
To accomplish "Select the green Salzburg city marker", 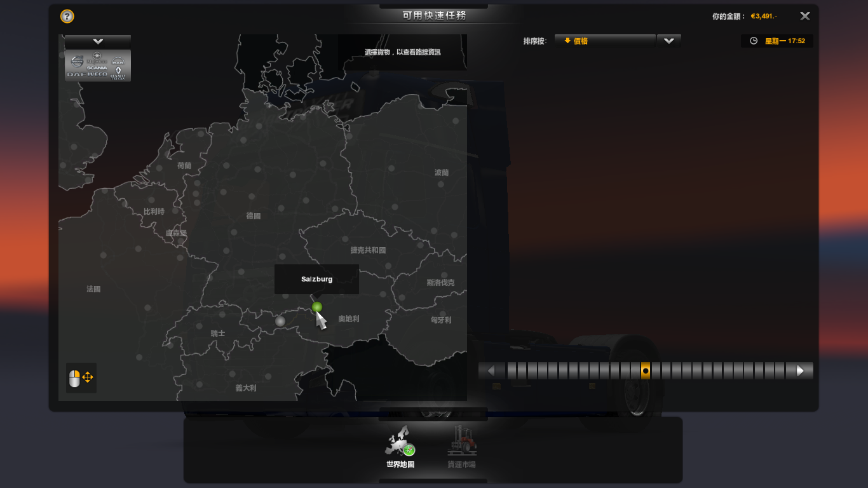I will pyautogui.click(x=317, y=307).
